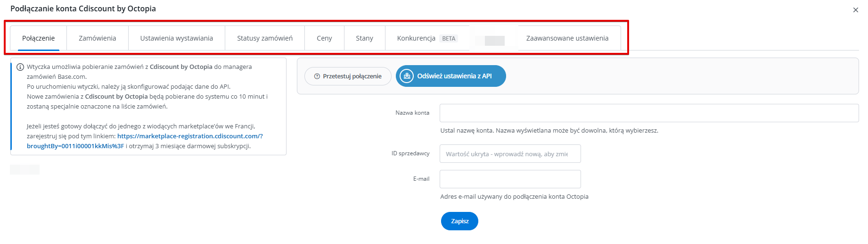This screenshot has width=868, height=244.
Task: Click the info icon in description panel
Action: (20, 67)
